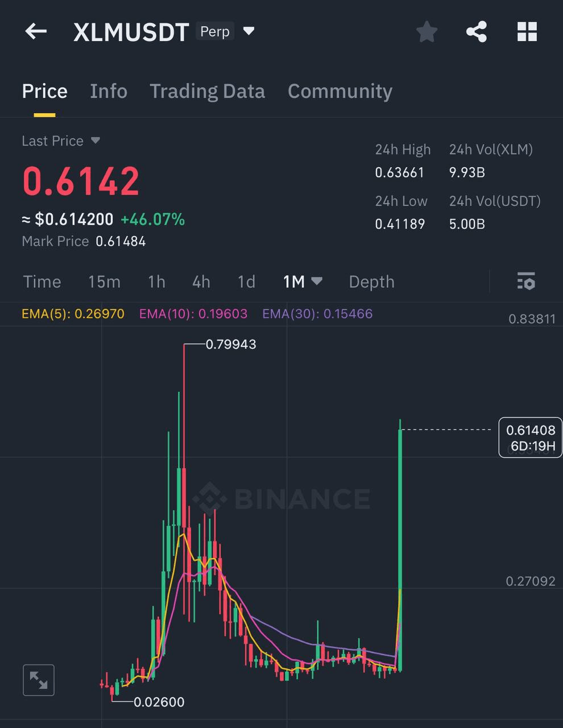563x728 pixels.
Task: Tap the 0.02600 low marker label
Action: (x=159, y=702)
